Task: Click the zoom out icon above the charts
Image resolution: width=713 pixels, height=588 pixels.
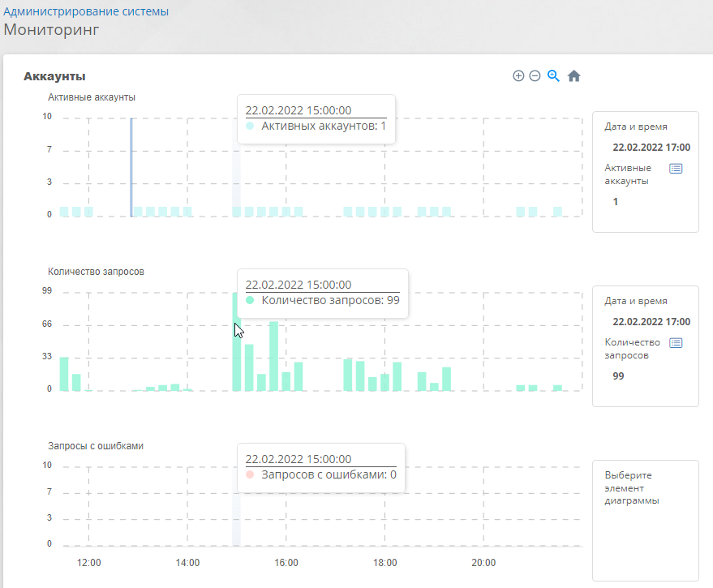Action: [x=535, y=76]
